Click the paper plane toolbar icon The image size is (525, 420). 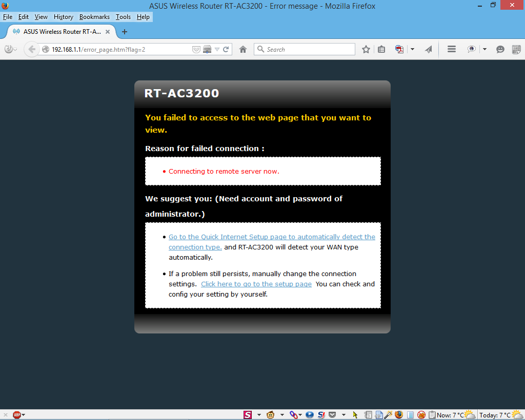click(429, 50)
